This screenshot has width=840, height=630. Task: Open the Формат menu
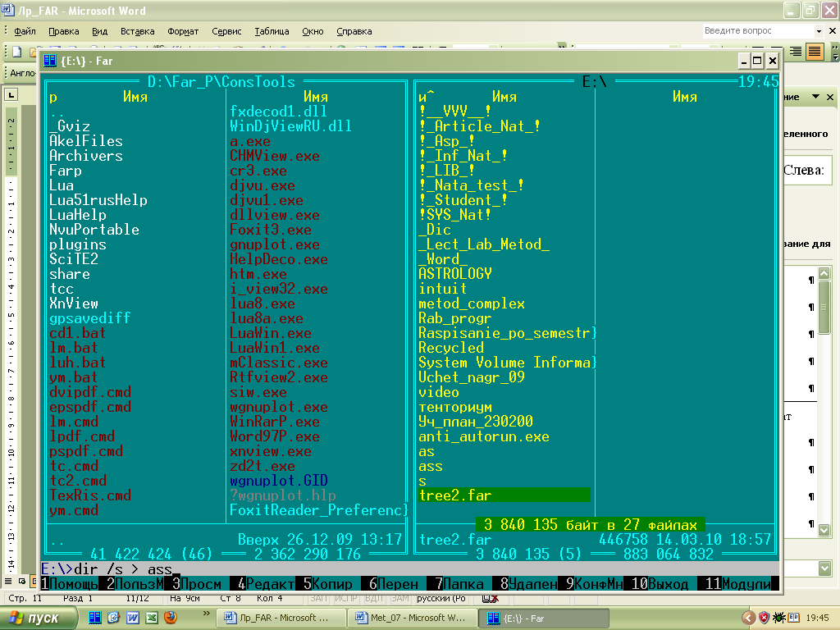[x=183, y=31]
